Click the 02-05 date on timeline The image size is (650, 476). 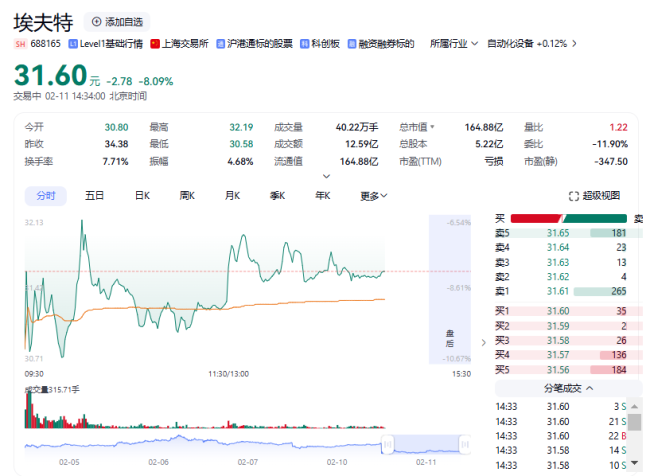point(69,462)
